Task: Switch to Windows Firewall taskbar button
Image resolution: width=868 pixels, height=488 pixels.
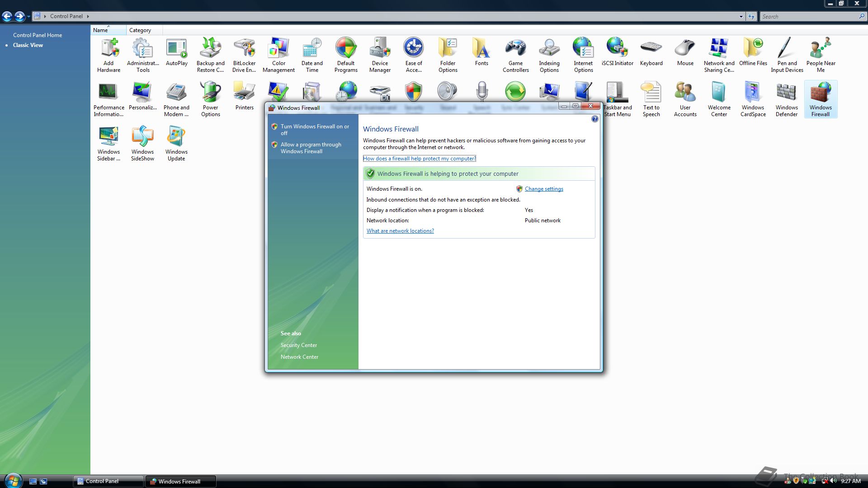Action: (180, 481)
